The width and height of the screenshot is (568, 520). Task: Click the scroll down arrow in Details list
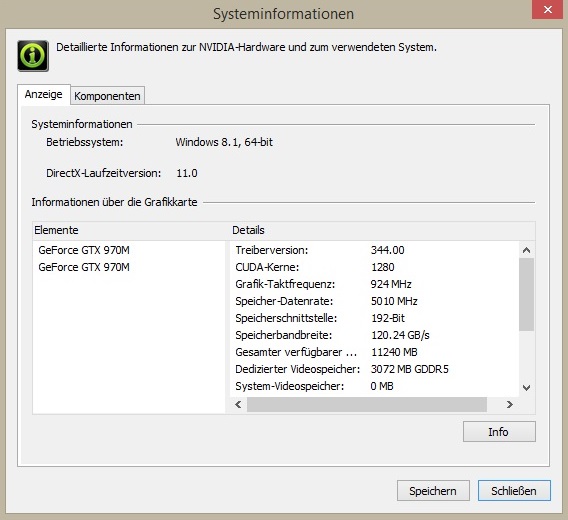[527, 388]
